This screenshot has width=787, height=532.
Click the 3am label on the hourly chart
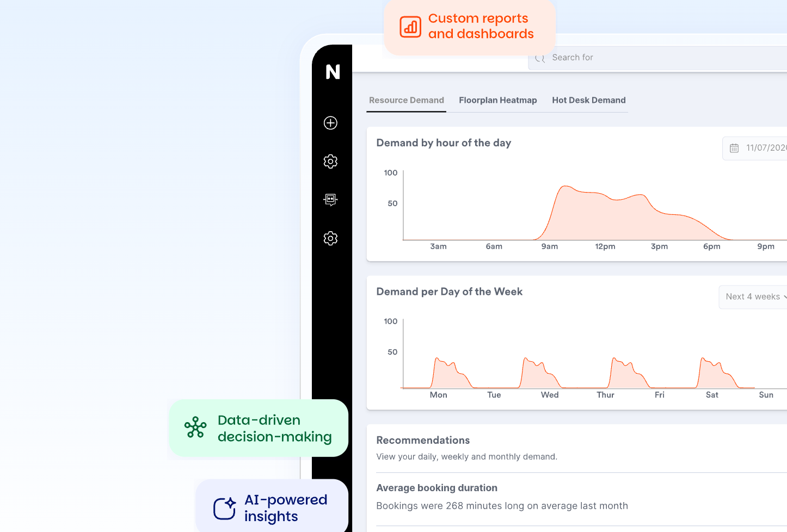point(438,246)
